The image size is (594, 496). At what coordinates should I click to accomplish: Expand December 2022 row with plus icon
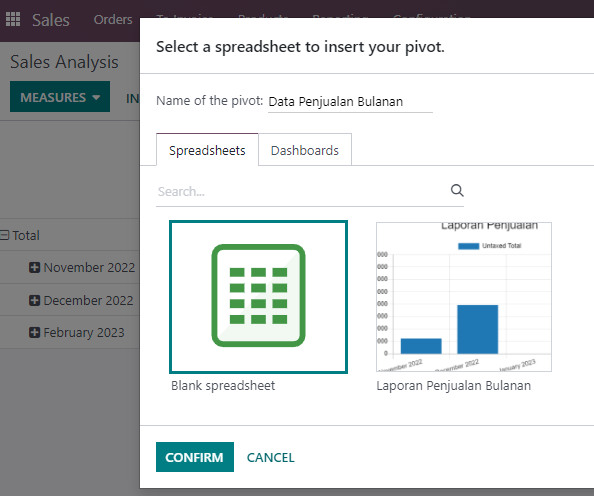pyautogui.click(x=34, y=300)
